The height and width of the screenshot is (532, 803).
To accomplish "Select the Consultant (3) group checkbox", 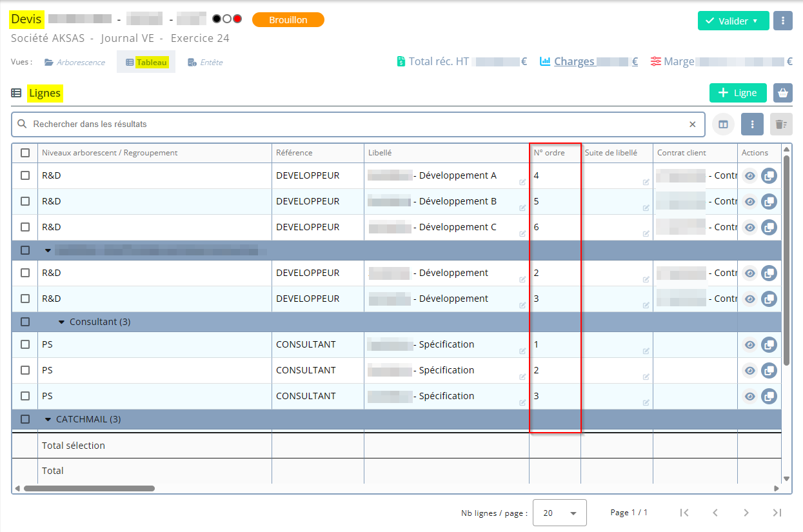I will pos(25,322).
